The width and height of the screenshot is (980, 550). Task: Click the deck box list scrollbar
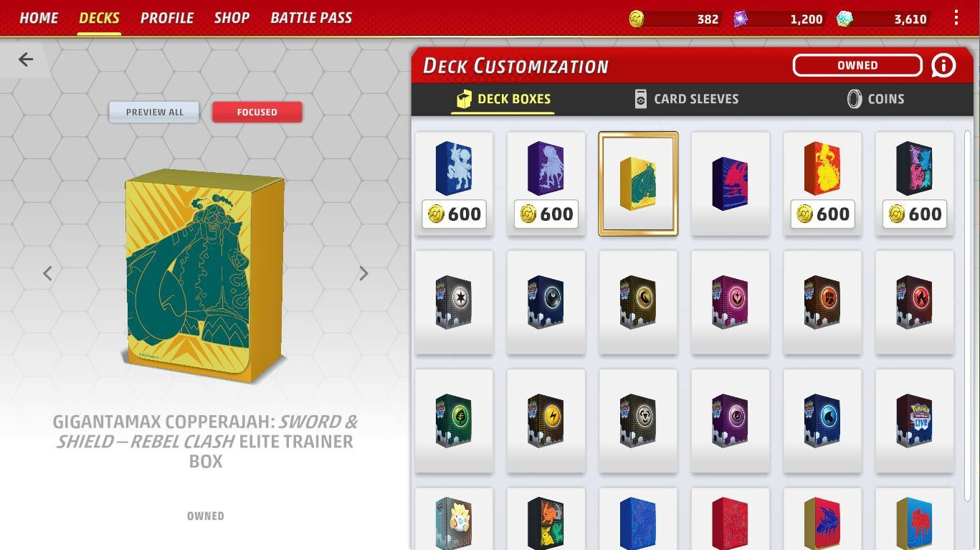[968, 316]
